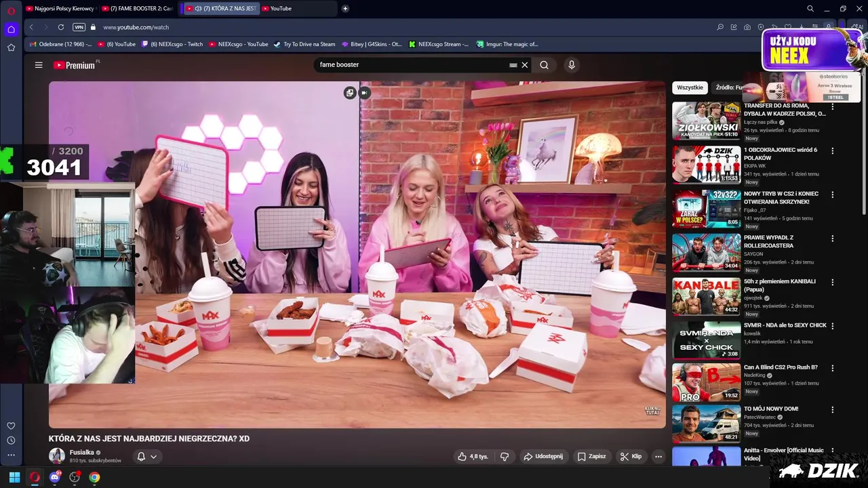The height and width of the screenshot is (488, 868).
Task: Toggle the VPN badge in address bar
Action: (79, 27)
